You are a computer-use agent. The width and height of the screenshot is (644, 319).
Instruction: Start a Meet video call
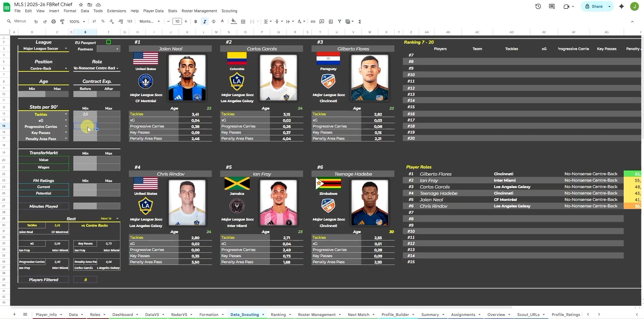(566, 6)
